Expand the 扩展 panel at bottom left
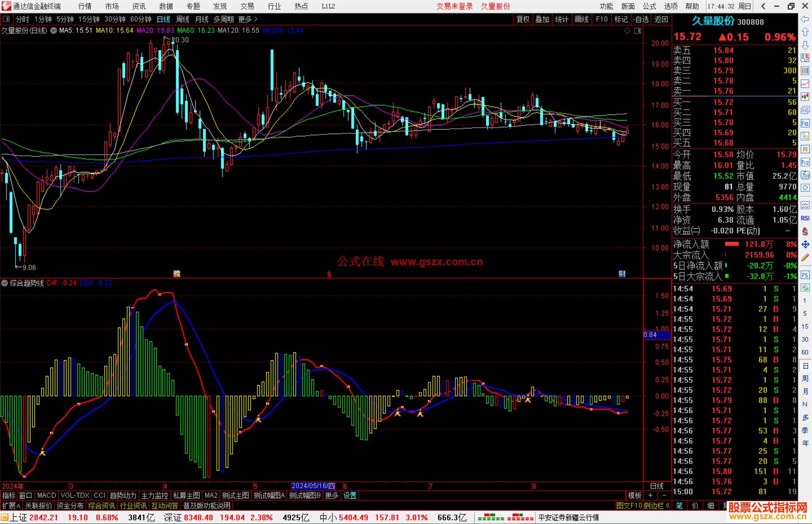This screenshot has width=812, height=524. click(11, 506)
